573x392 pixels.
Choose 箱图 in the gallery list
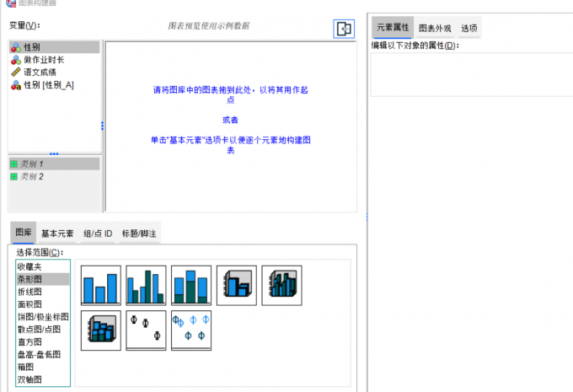43,367
